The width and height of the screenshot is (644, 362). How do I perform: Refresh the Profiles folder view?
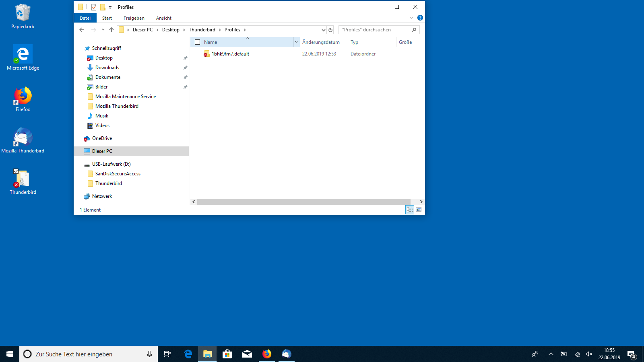[330, 30]
